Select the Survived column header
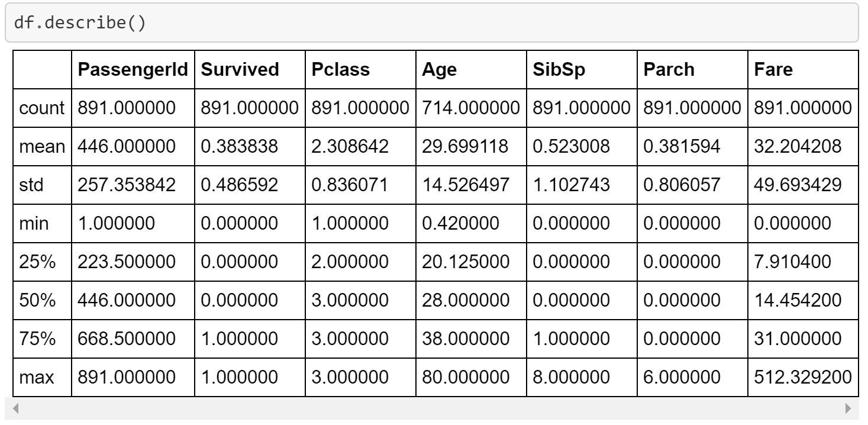 click(240, 70)
